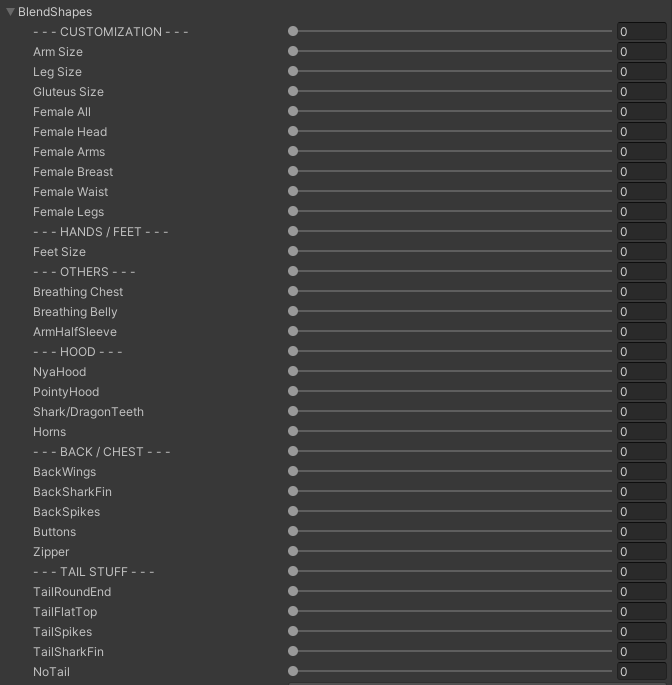Click the ArmHalfSleeve value field
This screenshot has height=685, width=672.
coord(641,332)
